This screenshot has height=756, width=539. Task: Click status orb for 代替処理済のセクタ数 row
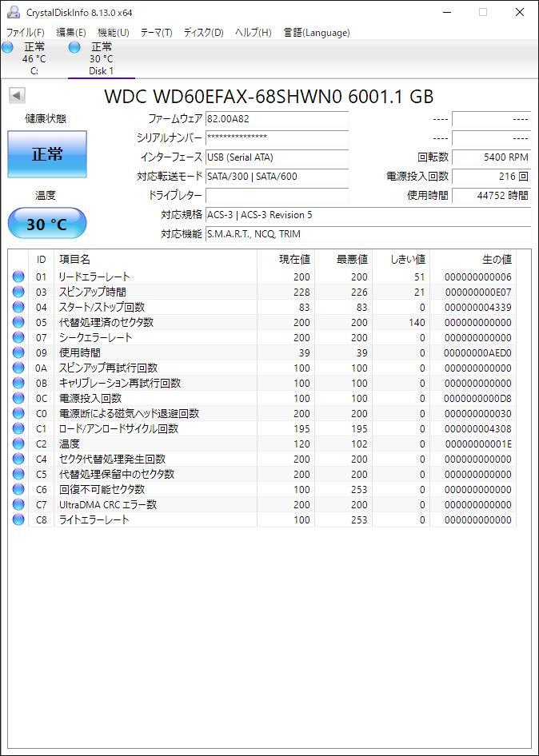(x=18, y=322)
